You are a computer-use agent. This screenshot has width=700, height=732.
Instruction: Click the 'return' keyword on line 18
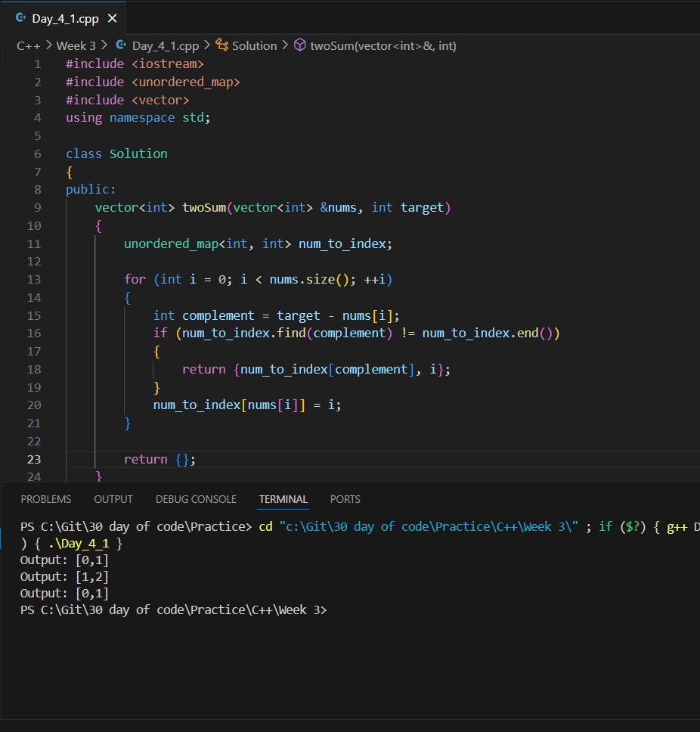pos(204,369)
